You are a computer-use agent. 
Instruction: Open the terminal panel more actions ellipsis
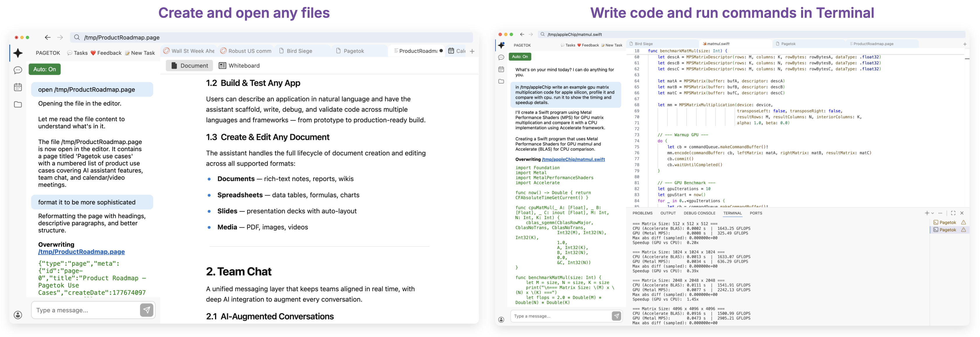(x=940, y=213)
